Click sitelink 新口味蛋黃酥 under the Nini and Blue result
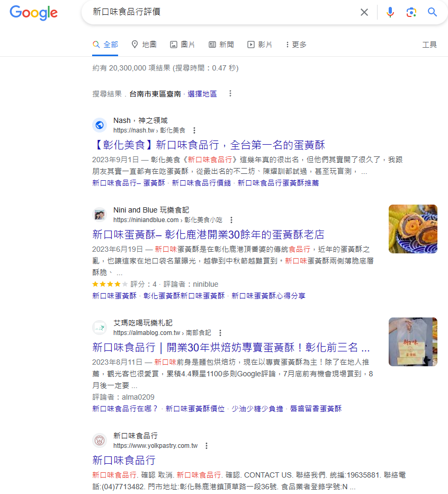Image resolution: width=448 pixels, height=494 pixels. coord(114,296)
